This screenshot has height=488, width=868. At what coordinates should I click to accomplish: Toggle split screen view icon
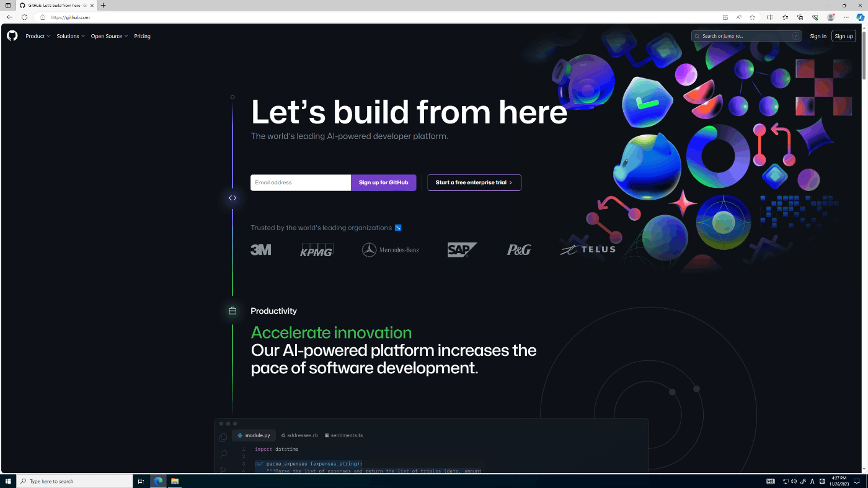pyautogui.click(x=770, y=17)
